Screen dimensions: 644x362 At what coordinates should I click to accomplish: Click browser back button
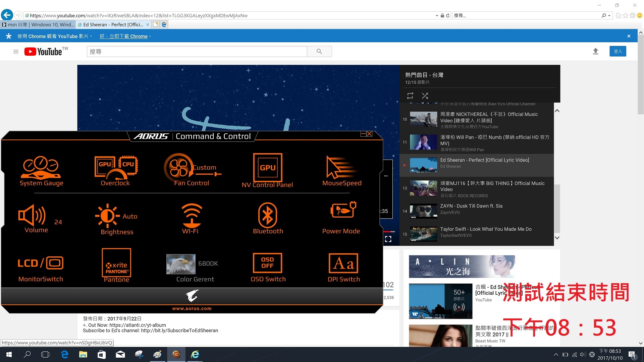pyautogui.click(x=7, y=15)
